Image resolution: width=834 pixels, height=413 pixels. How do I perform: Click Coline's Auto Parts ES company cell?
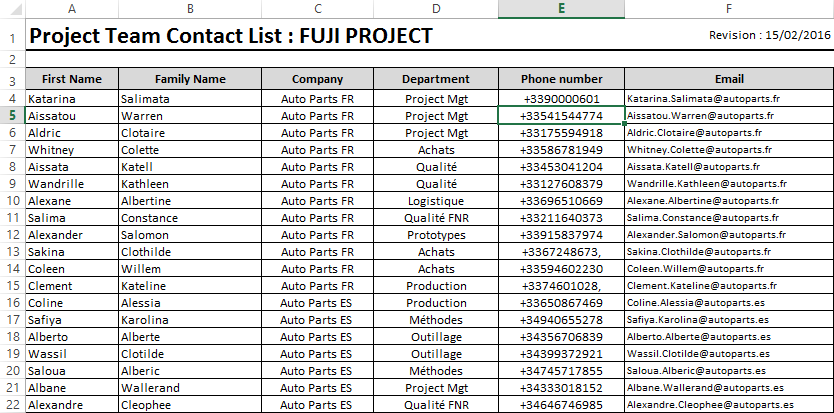pyautogui.click(x=317, y=303)
